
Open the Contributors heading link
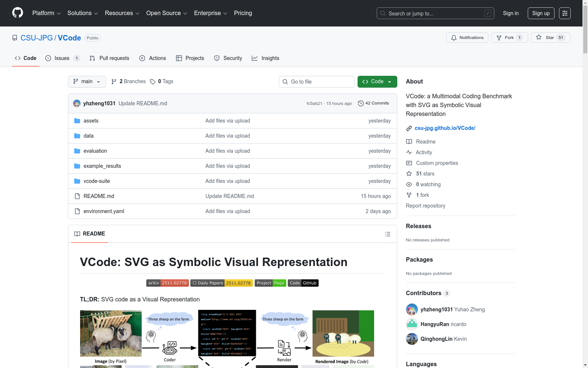[x=428, y=293]
